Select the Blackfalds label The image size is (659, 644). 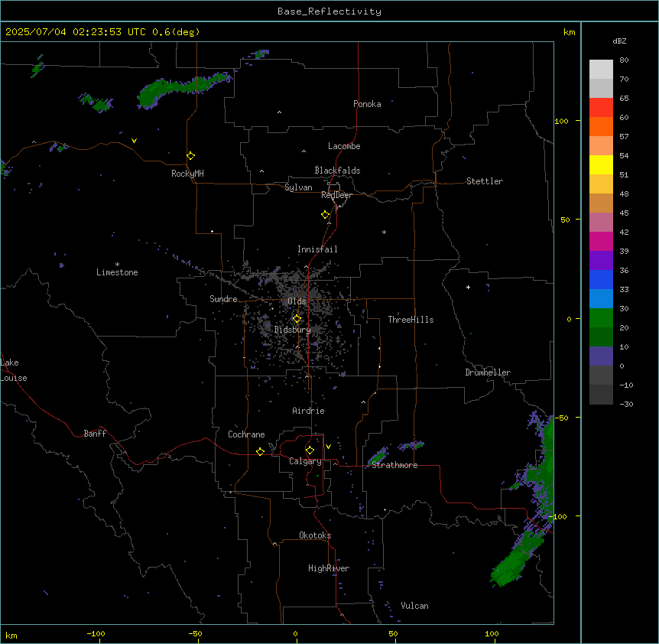(337, 171)
